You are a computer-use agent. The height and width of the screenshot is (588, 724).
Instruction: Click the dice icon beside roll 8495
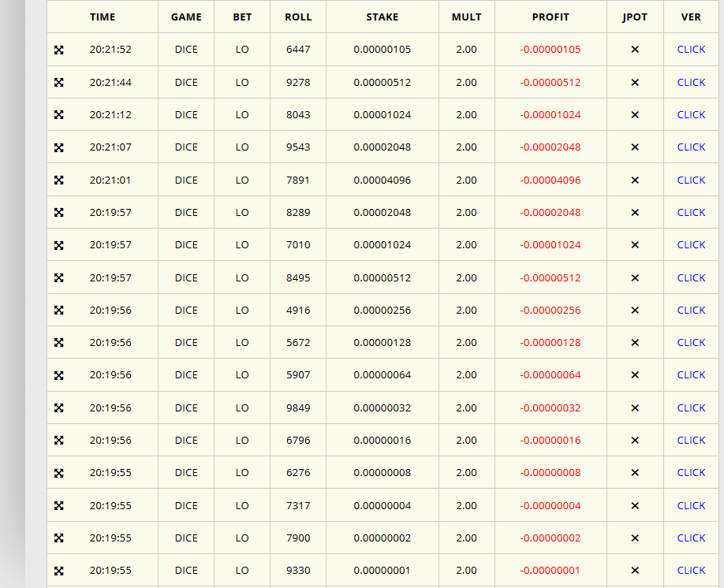(58, 278)
